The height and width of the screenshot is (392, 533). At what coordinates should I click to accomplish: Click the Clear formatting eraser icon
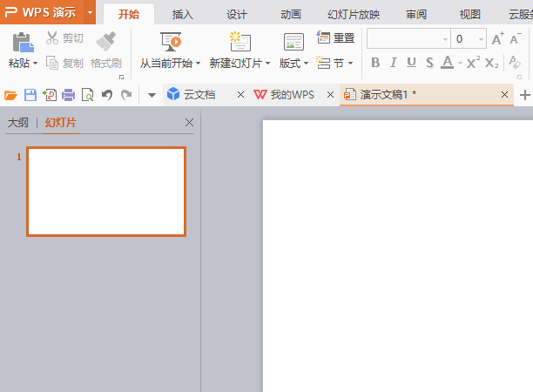coord(515,63)
